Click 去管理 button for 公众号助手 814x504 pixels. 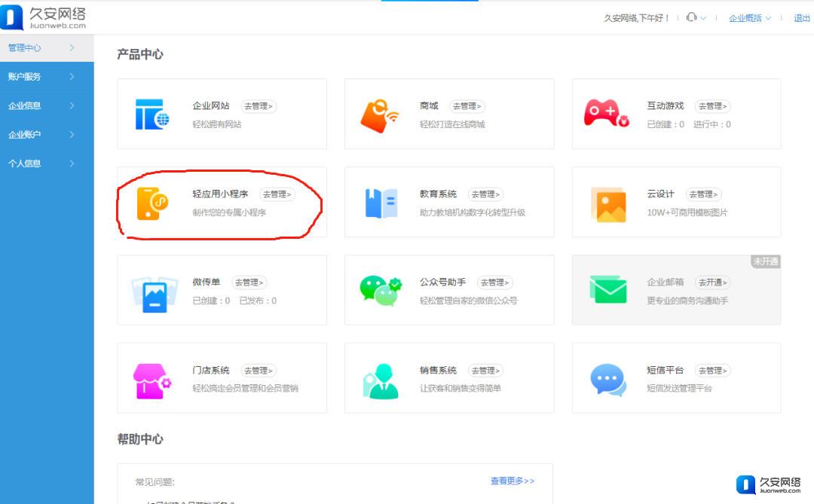coord(495,283)
